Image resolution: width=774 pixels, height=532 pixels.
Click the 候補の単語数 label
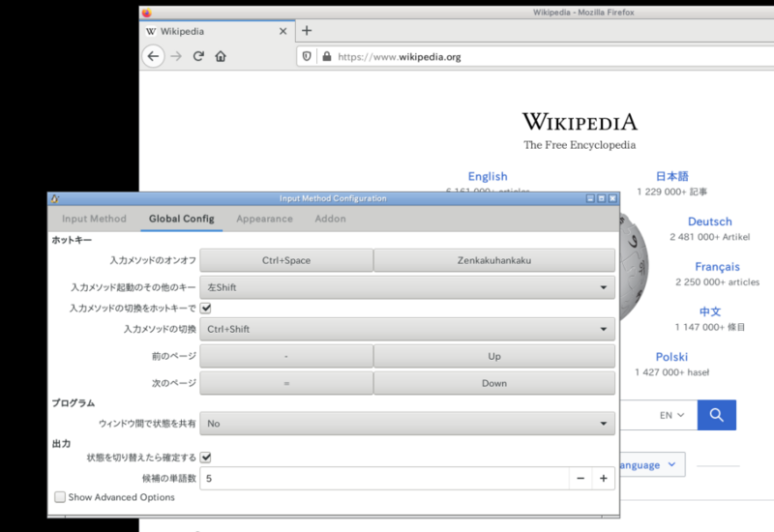pyautogui.click(x=168, y=478)
